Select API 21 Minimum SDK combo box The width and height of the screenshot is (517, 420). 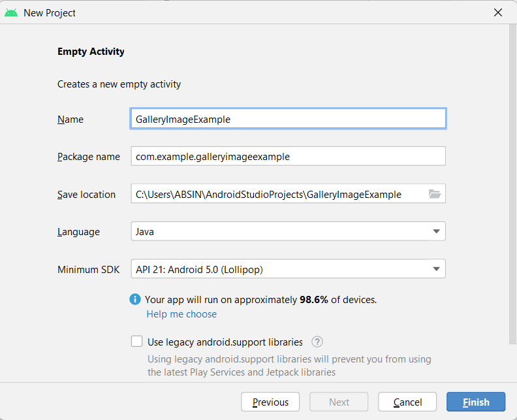(x=281, y=269)
